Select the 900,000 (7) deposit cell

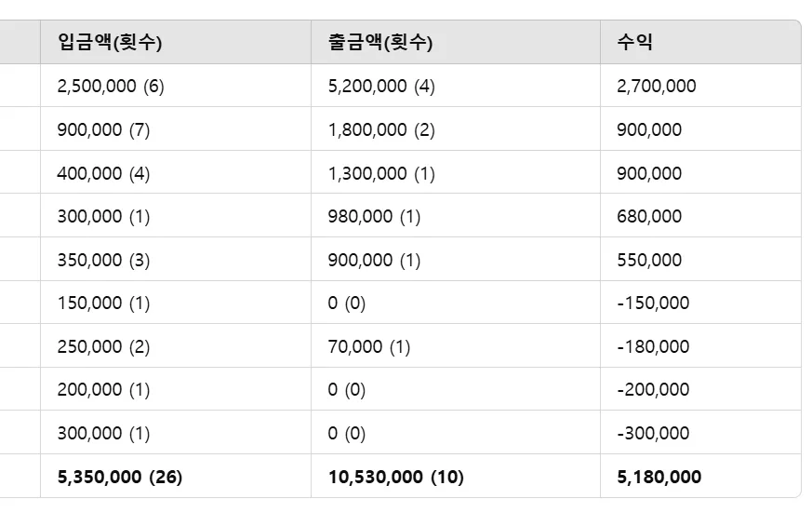pyautogui.click(x=176, y=129)
